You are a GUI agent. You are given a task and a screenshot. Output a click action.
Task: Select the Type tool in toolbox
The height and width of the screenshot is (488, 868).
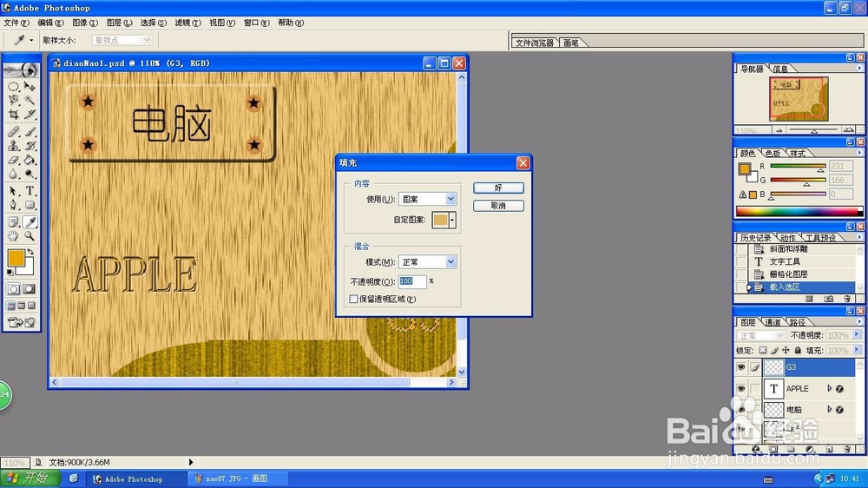[30, 191]
